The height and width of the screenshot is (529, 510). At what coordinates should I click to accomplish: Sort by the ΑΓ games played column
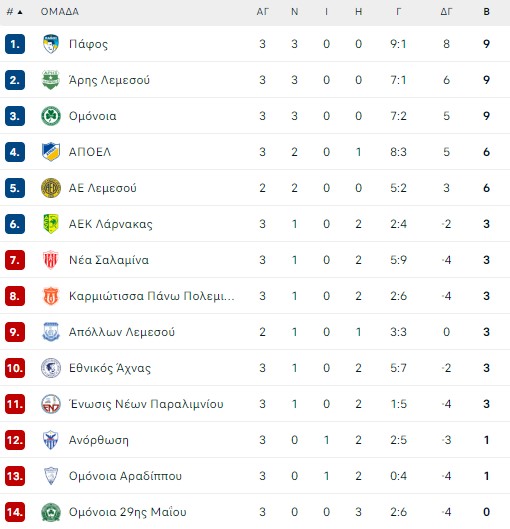tap(262, 12)
